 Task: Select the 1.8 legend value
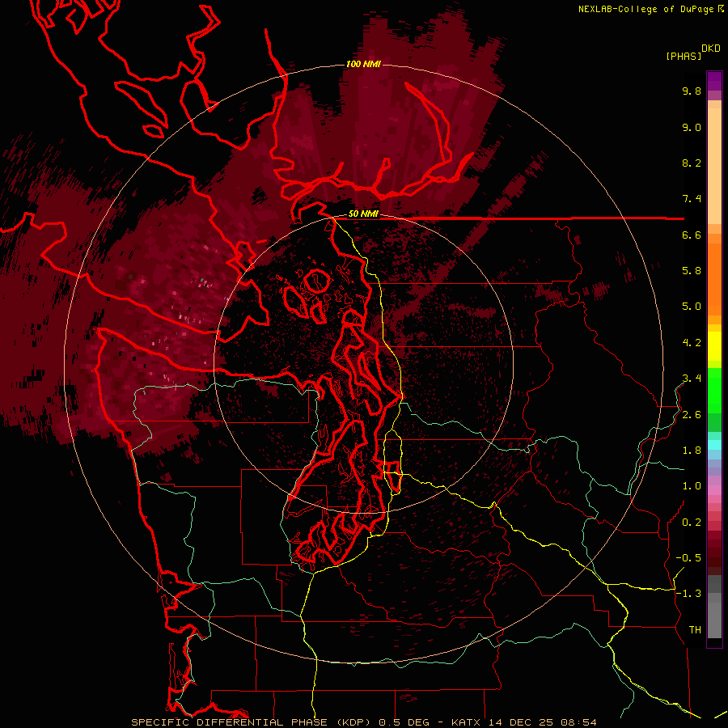[x=692, y=451]
